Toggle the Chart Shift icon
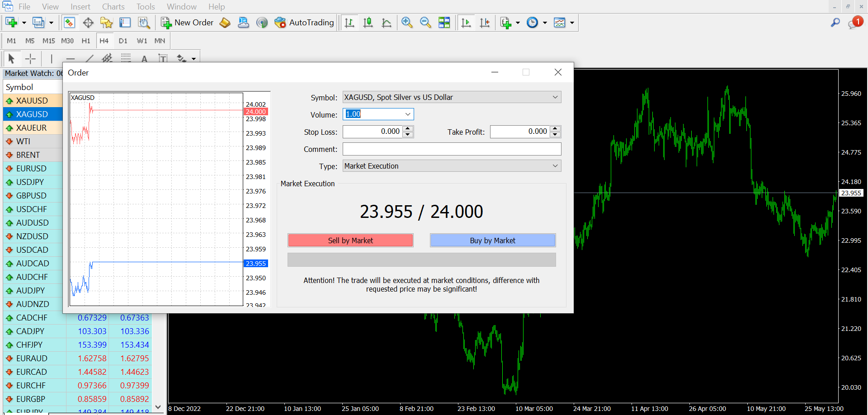 click(x=485, y=23)
